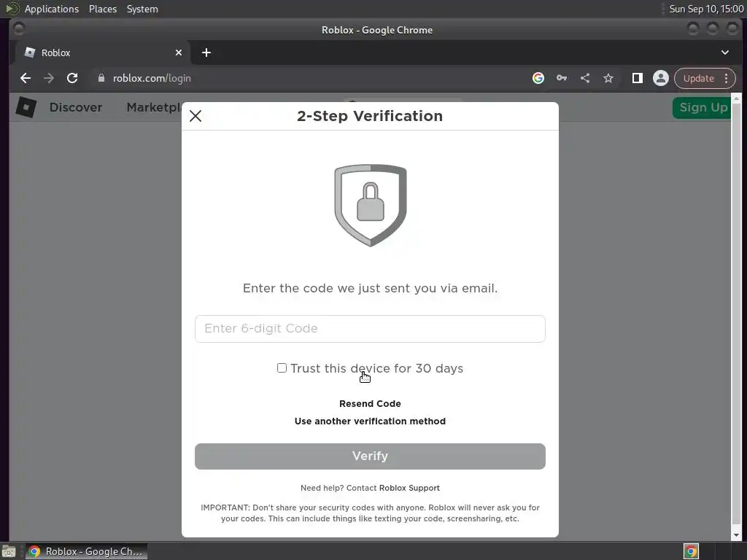The image size is (747, 560).
Task: Open the Roblox Support link
Action: point(409,488)
